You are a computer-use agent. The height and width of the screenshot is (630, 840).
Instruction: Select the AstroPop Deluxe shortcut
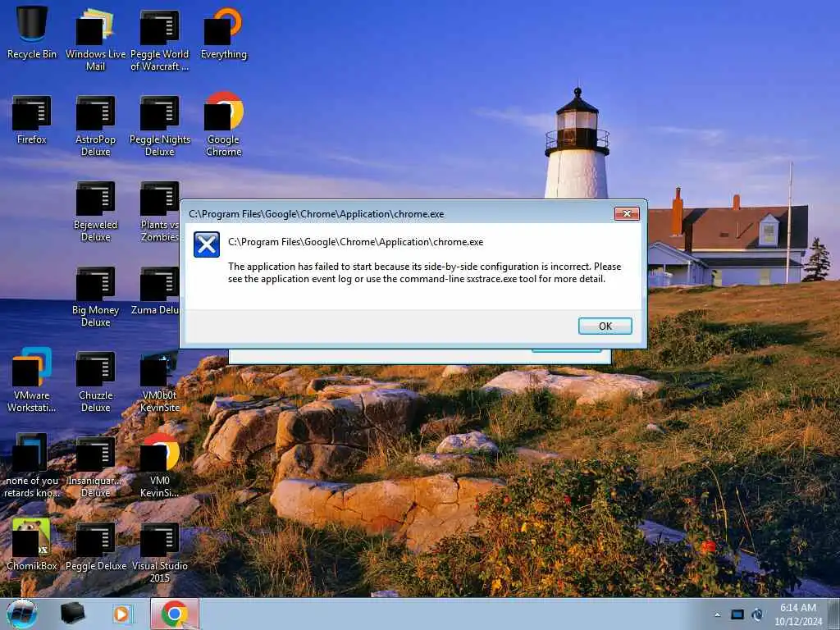95,126
